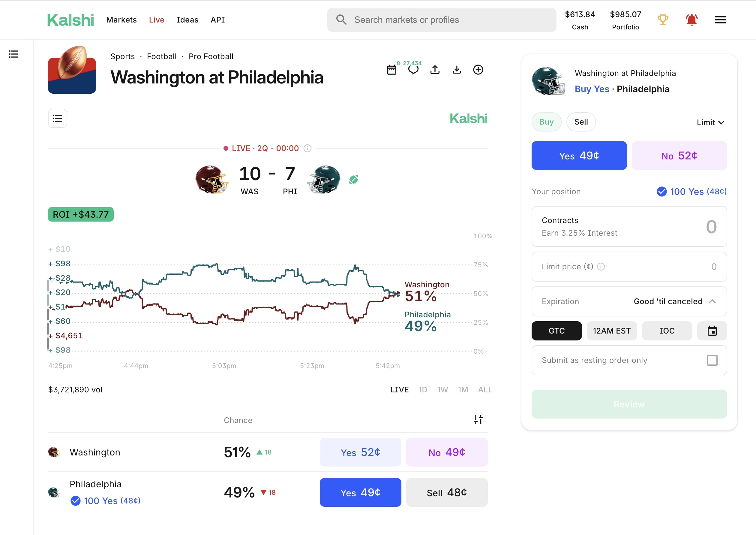Buy Yes at 49¢ for Philadelphia

[360, 492]
